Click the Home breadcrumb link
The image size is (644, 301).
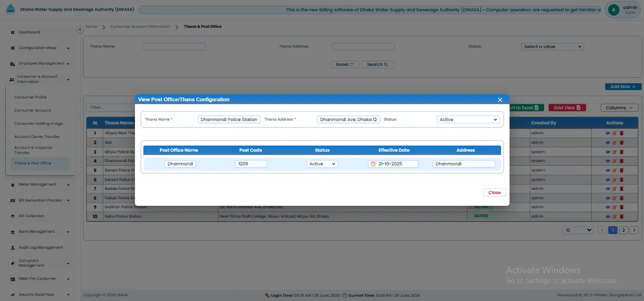pyautogui.click(x=91, y=26)
